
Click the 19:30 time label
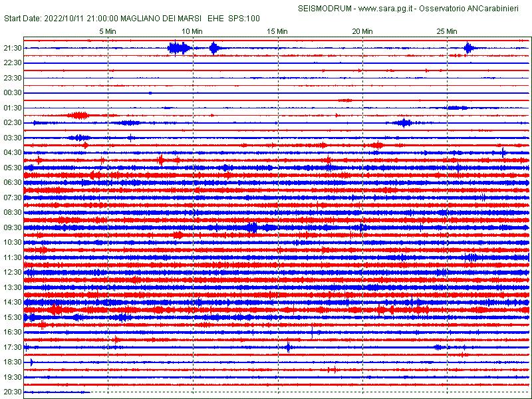pyautogui.click(x=13, y=377)
